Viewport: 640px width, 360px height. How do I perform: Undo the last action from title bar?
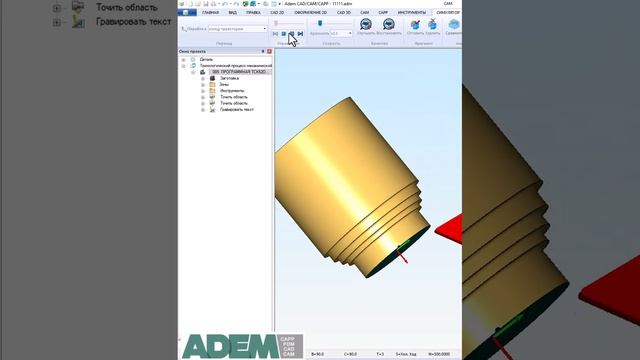coord(224,4)
